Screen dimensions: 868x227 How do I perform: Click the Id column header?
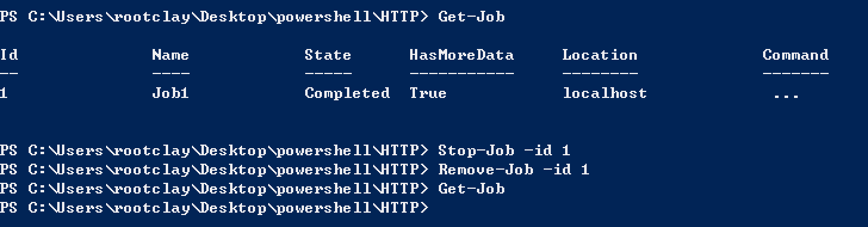[9, 55]
